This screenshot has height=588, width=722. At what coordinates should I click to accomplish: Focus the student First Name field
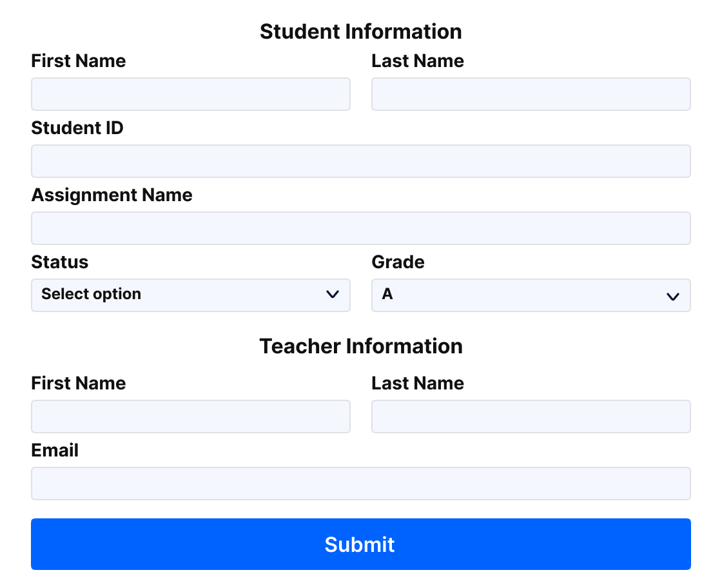191,94
